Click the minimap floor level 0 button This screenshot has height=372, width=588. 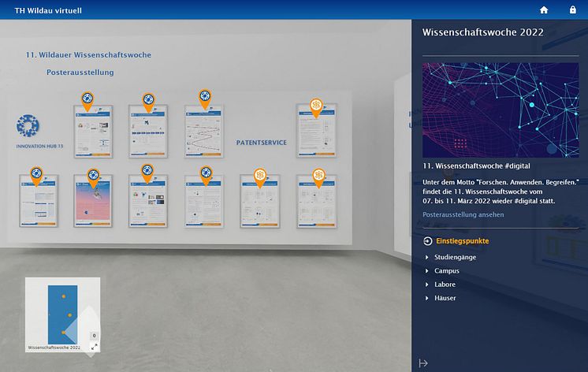click(x=94, y=335)
